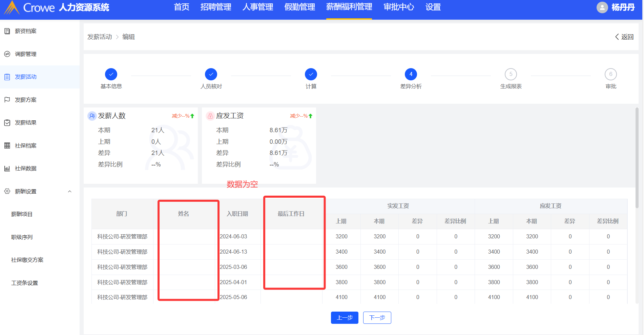
Task: Click step 5 生成报表 circle
Action: pyautogui.click(x=511, y=74)
